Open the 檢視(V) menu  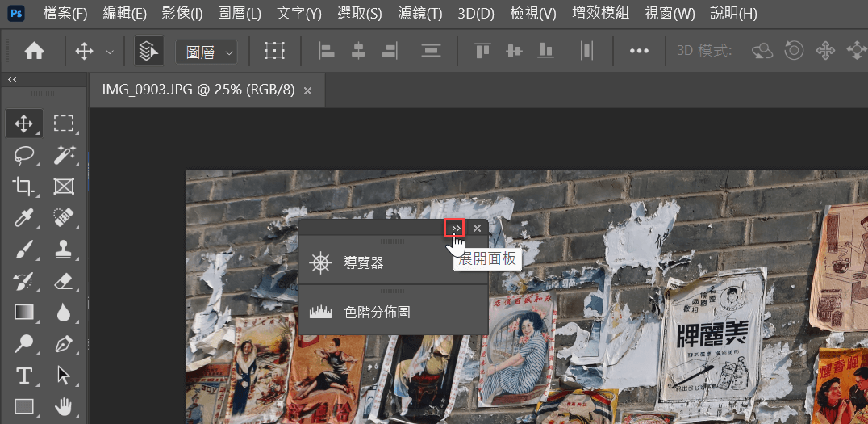coord(532,15)
